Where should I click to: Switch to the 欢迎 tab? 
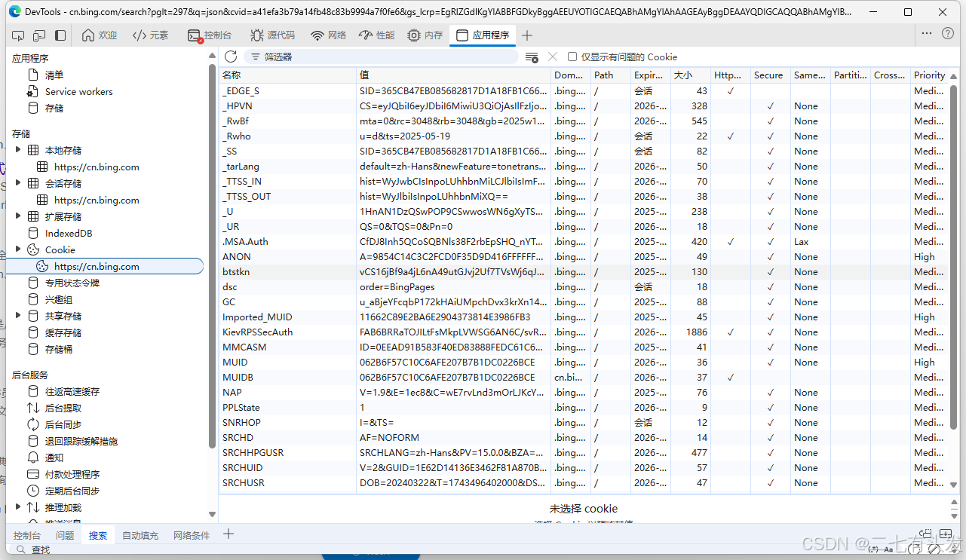click(100, 35)
